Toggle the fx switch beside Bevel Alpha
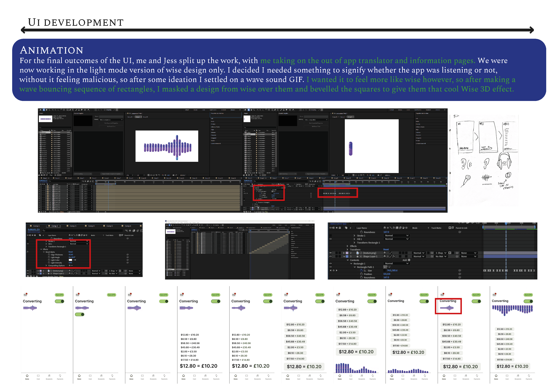 (28, 252)
